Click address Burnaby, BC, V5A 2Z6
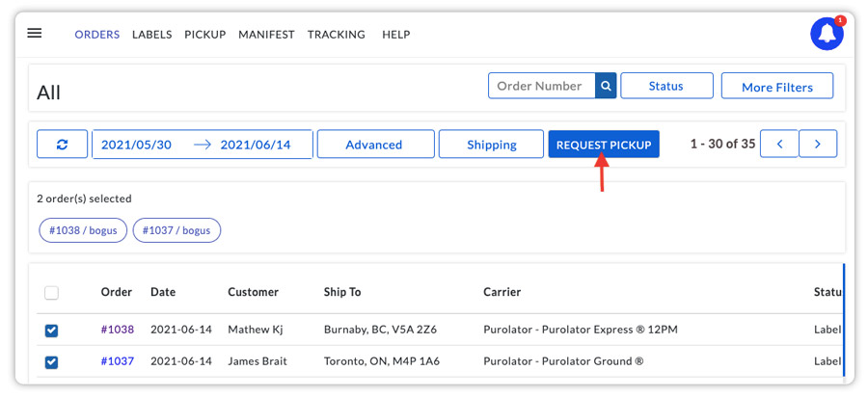The image size is (868, 397). tap(380, 330)
